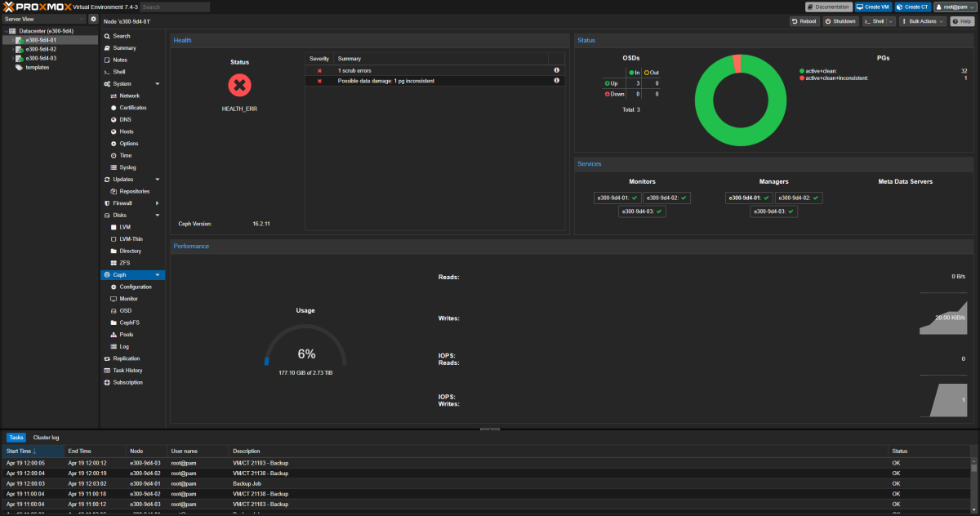Viewport: 980px width, 516px height.
Task: Click the Shutdown button
Action: 841,21
